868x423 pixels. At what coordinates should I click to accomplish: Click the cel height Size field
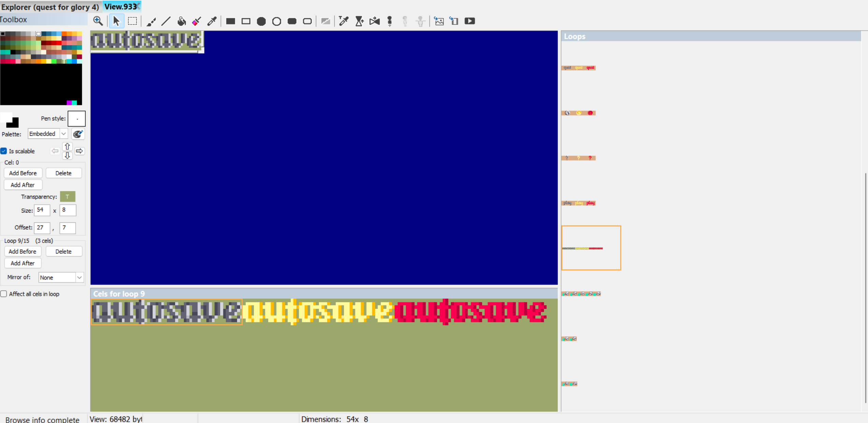point(68,210)
